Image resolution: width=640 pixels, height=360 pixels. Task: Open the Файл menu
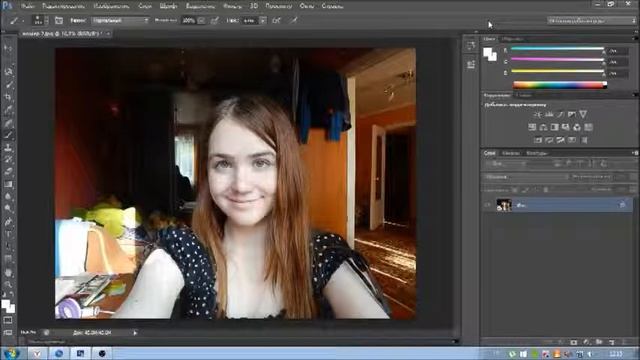tap(28, 6)
